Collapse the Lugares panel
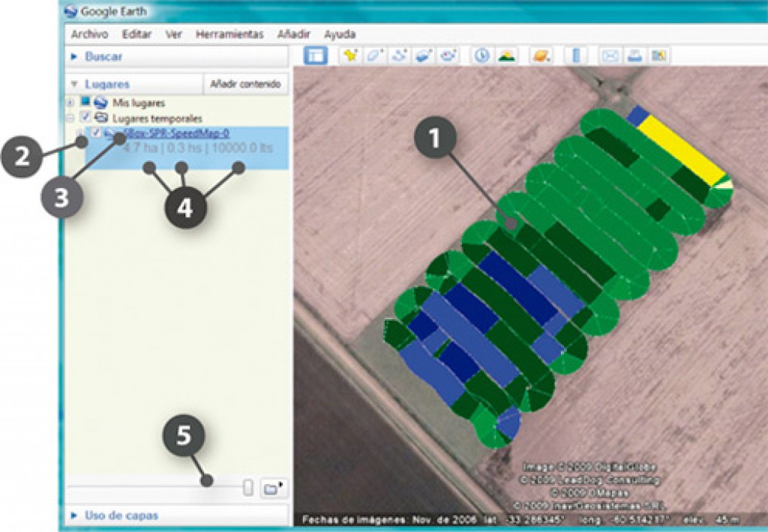This screenshot has width=768, height=532. [106, 85]
